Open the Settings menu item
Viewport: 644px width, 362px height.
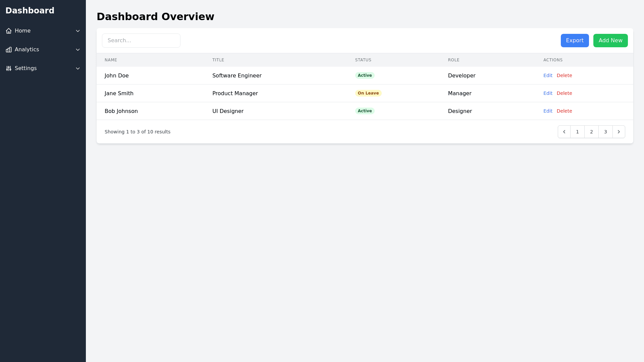click(25, 68)
